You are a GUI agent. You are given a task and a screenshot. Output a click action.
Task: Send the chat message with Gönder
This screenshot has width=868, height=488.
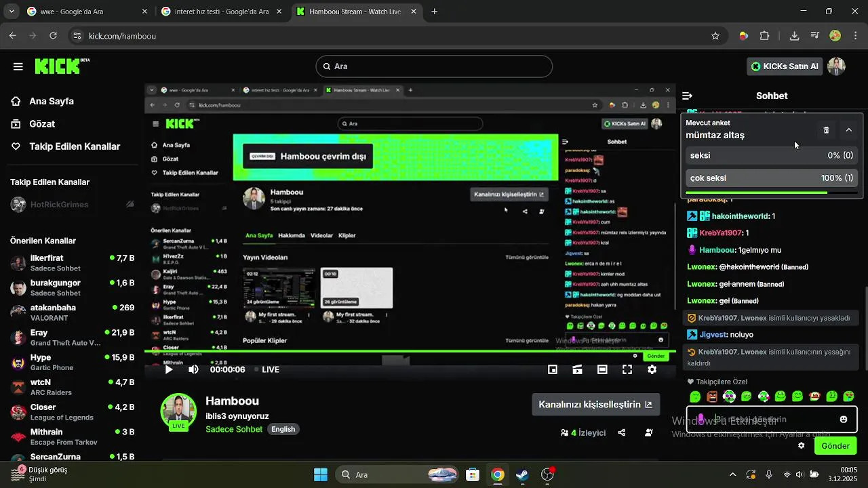point(835,446)
